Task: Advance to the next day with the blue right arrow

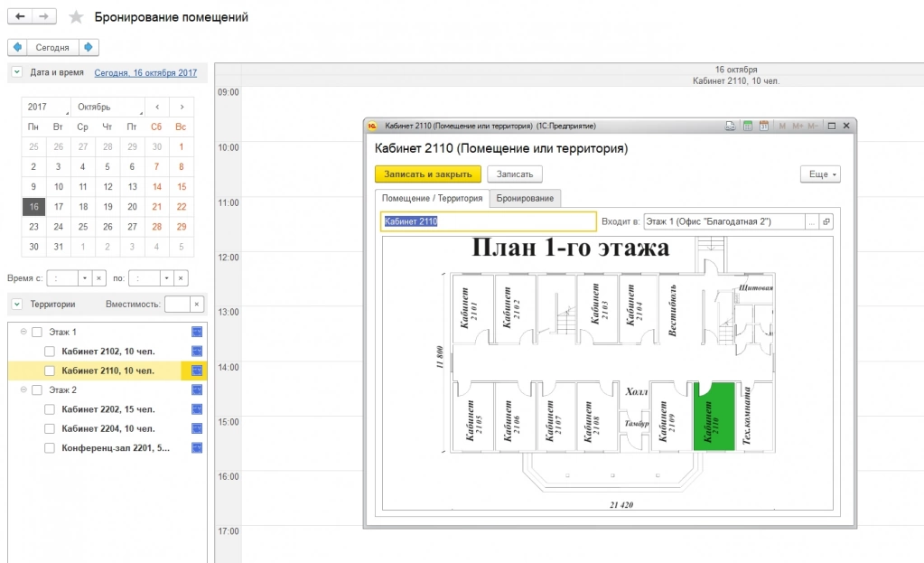Action: pos(89,47)
